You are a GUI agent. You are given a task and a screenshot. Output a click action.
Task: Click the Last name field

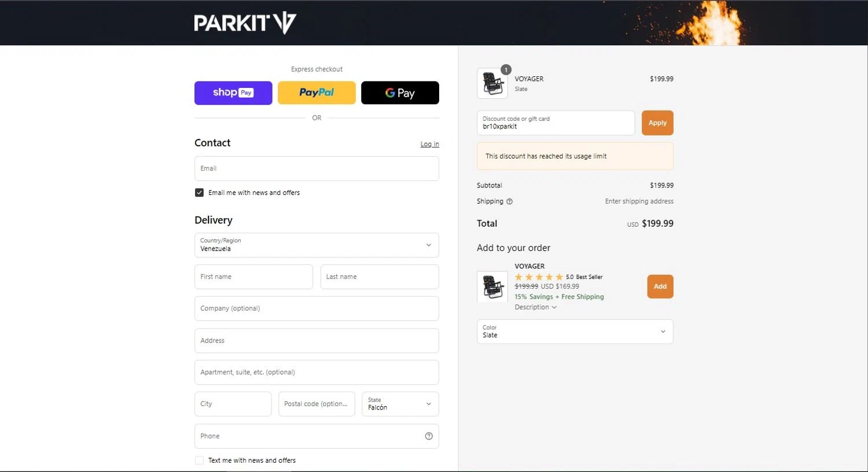[380, 277]
